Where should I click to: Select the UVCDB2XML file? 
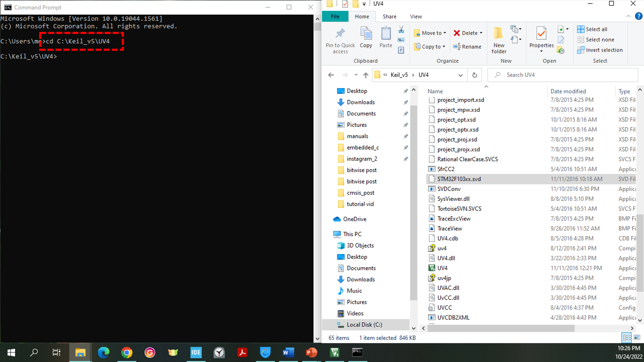[453, 318]
